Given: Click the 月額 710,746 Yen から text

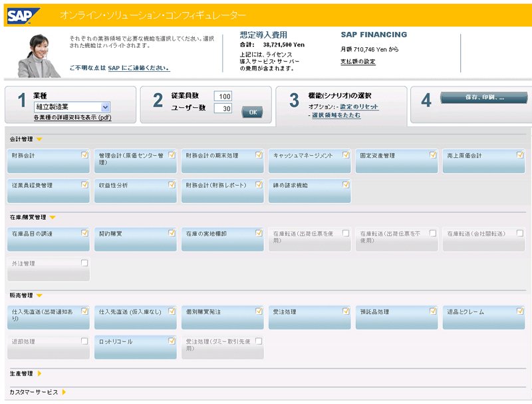Looking at the screenshot, I should point(370,49).
